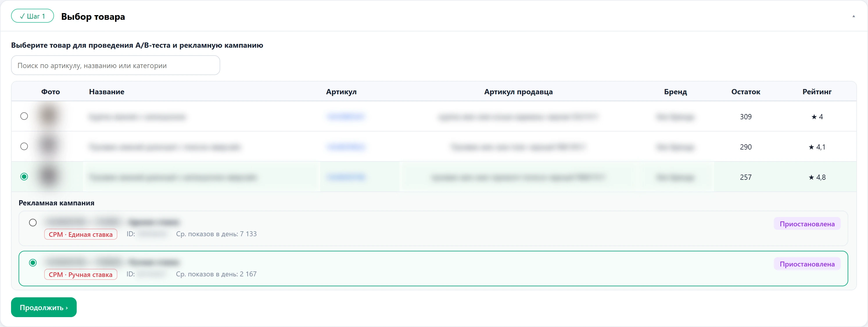Click the rating ★ 4,8

(x=817, y=177)
